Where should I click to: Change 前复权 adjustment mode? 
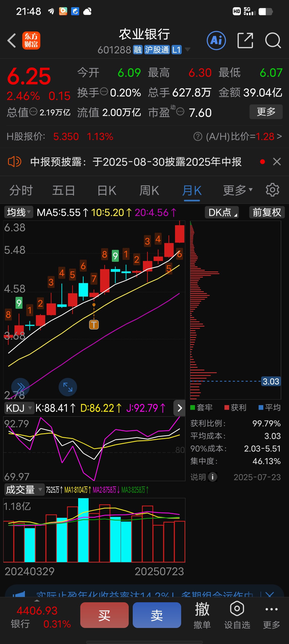pyautogui.click(x=267, y=212)
